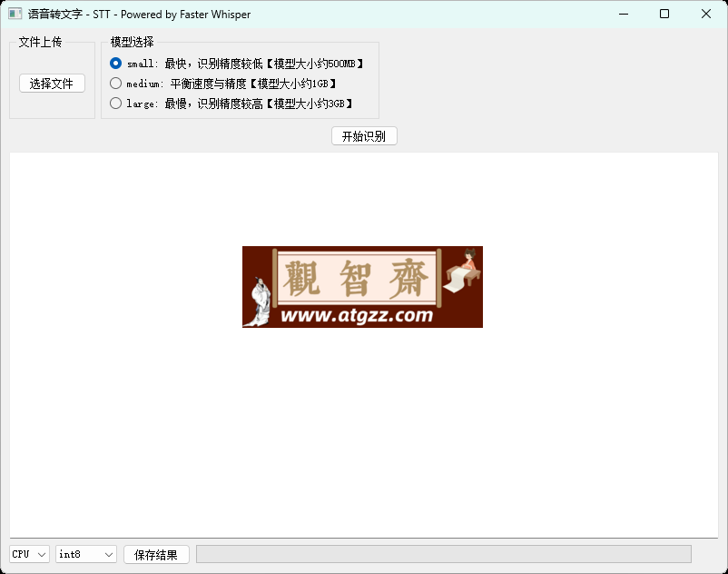Click the window title text 语音转文字
Screen dimensions: 728x574
coord(54,15)
